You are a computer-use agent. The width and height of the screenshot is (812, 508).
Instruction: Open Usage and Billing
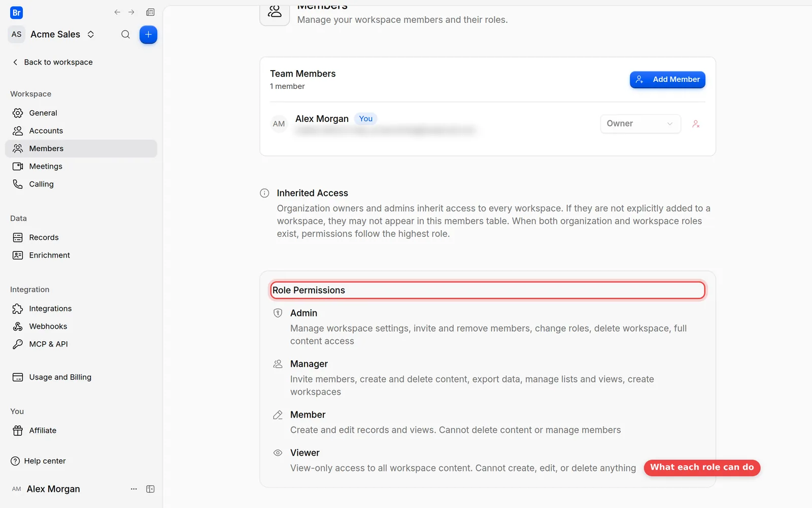pos(81,377)
